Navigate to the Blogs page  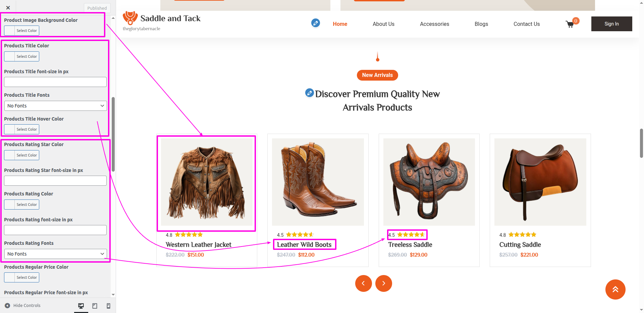(x=481, y=24)
